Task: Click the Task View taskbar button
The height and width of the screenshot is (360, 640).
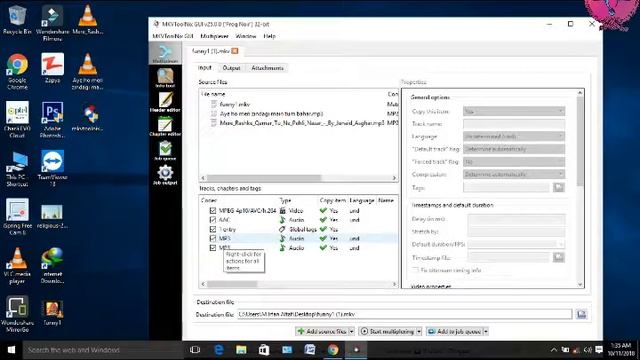Action: [x=195, y=350]
